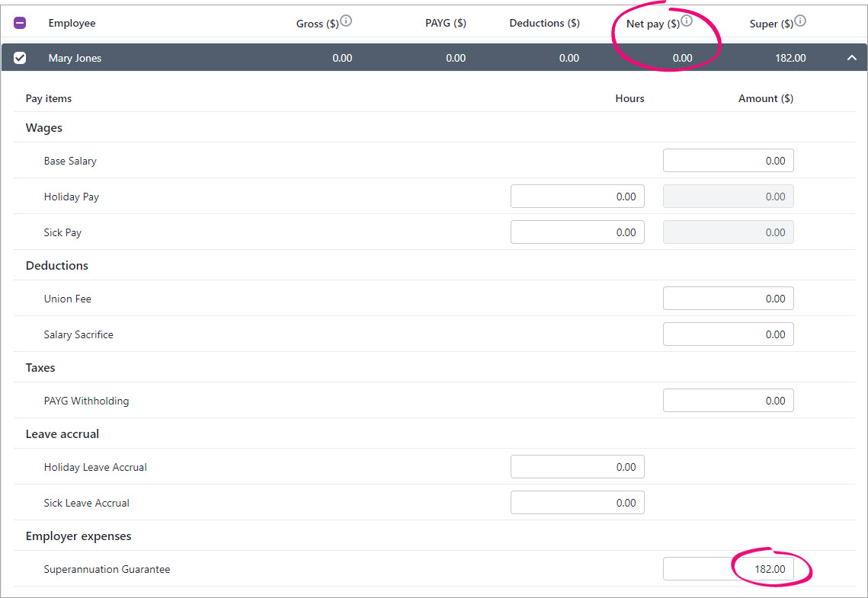
Task: Click the Super ($) column header text
Action: [771, 24]
